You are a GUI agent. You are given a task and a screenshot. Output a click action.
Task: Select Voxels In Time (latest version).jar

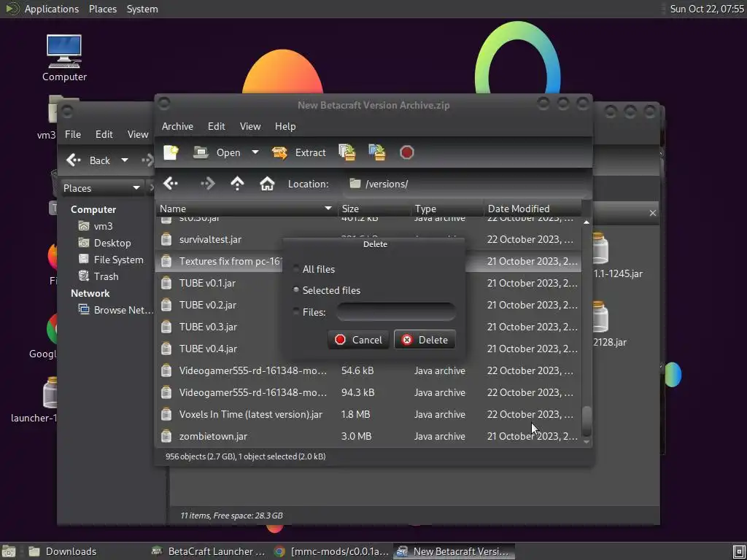click(251, 414)
